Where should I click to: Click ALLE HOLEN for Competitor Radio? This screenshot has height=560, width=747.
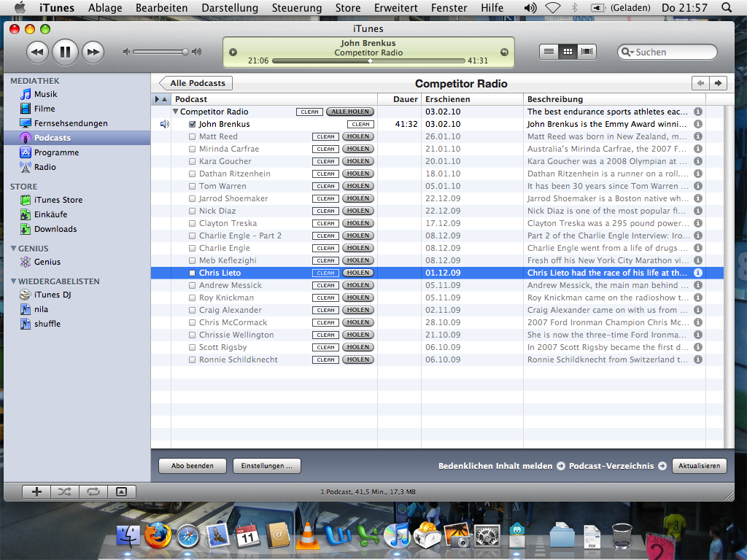pyautogui.click(x=350, y=112)
